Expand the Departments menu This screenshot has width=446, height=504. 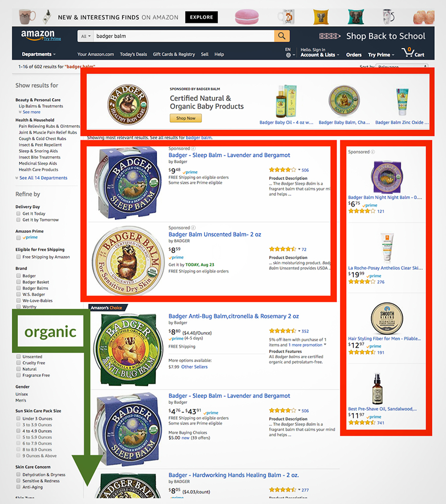[x=39, y=54]
